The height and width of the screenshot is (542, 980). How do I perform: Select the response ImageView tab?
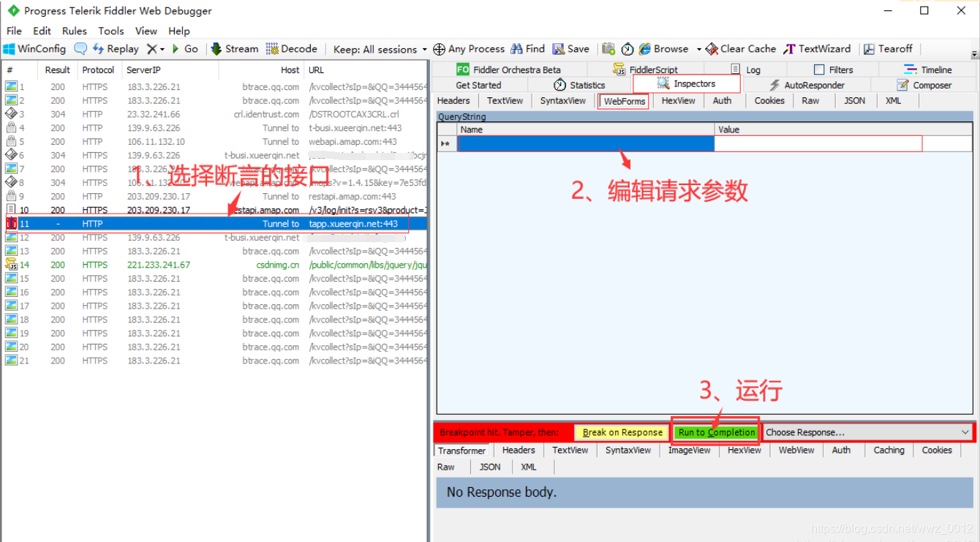click(689, 451)
